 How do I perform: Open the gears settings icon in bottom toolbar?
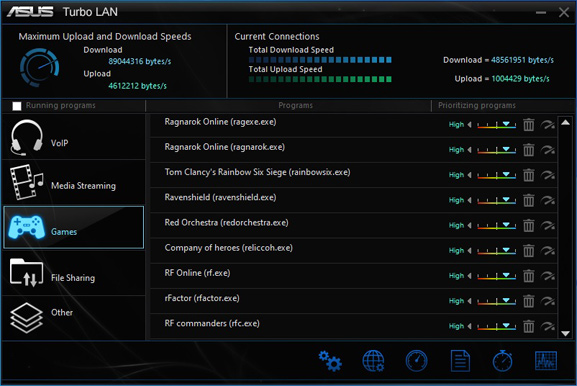click(x=330, y=361)
